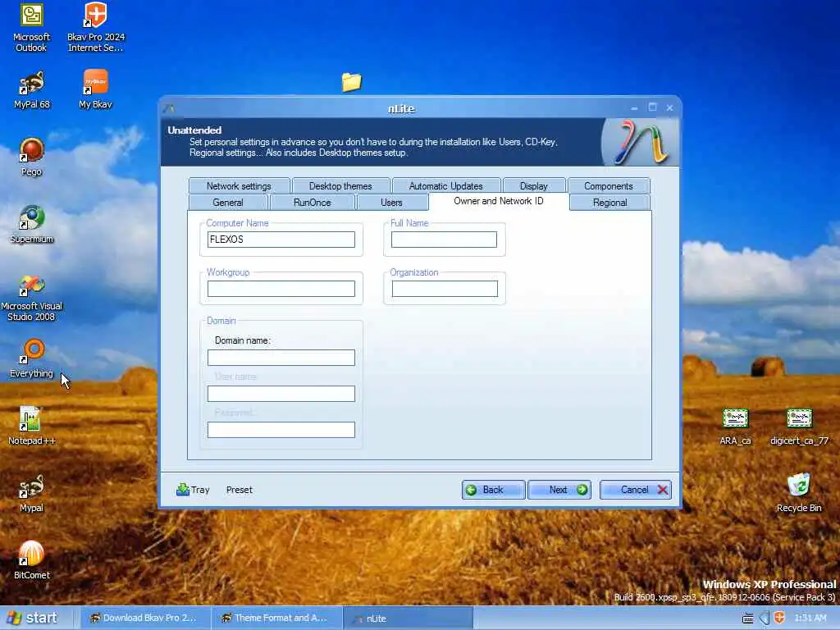Image resolution: width=840 pixels, height=630 pixels.
Task: Open Everything search shortcut
Action: point(32,359)
